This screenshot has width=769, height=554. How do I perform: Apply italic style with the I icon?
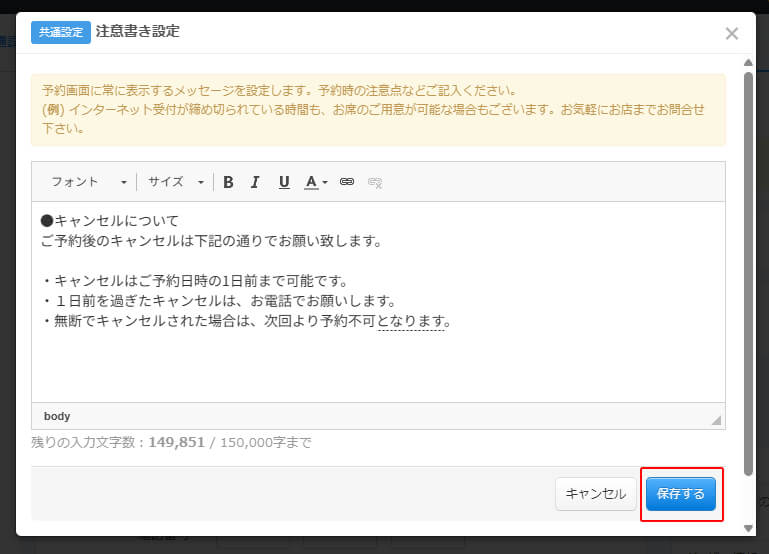255,182
